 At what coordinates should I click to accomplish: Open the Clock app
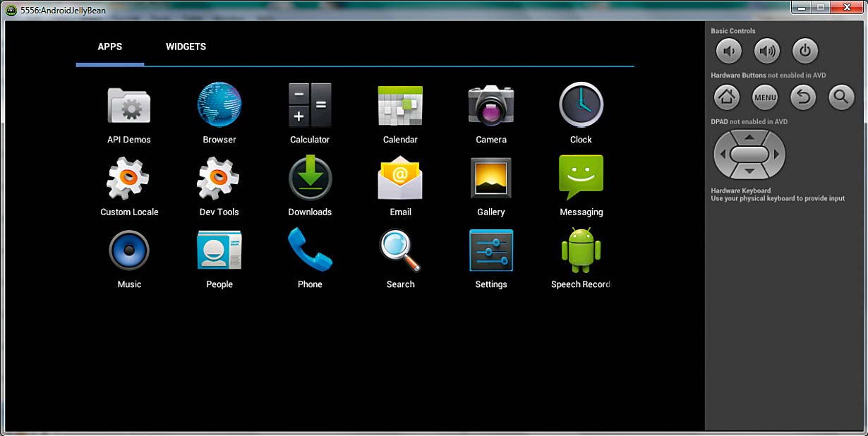581,114
